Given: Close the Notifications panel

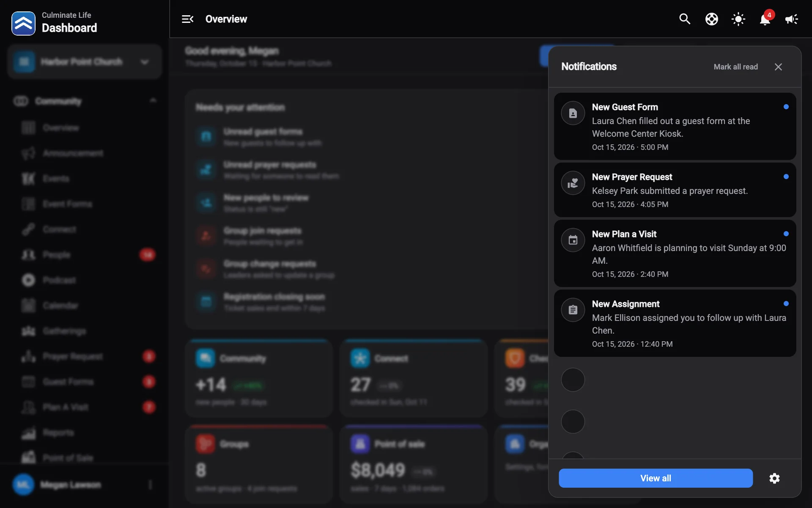Looking at the screenshot, I should point(778,67).
